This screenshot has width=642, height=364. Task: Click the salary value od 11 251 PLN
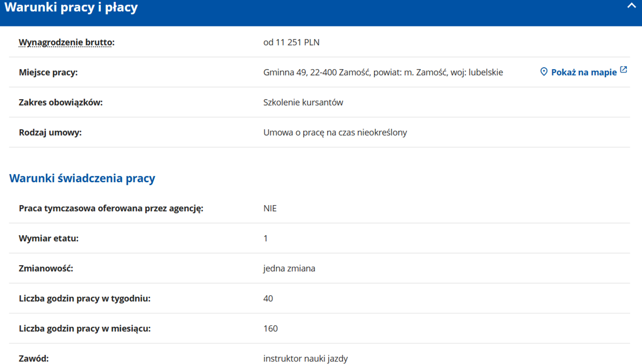[291, 42]
